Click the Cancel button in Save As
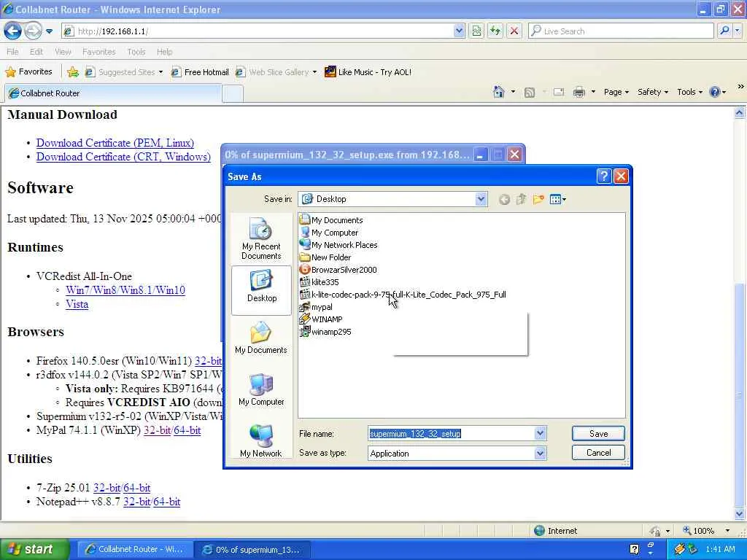 click(598, 452)
